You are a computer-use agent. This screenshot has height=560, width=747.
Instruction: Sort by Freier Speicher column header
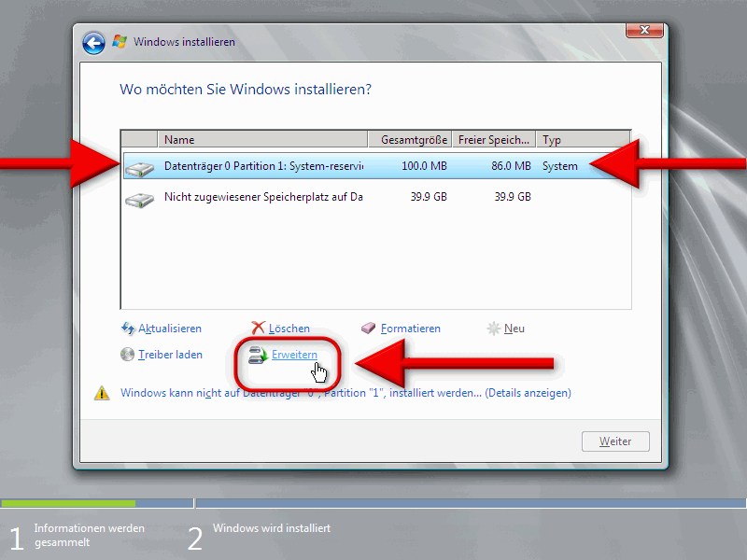(x=494, y=140)
